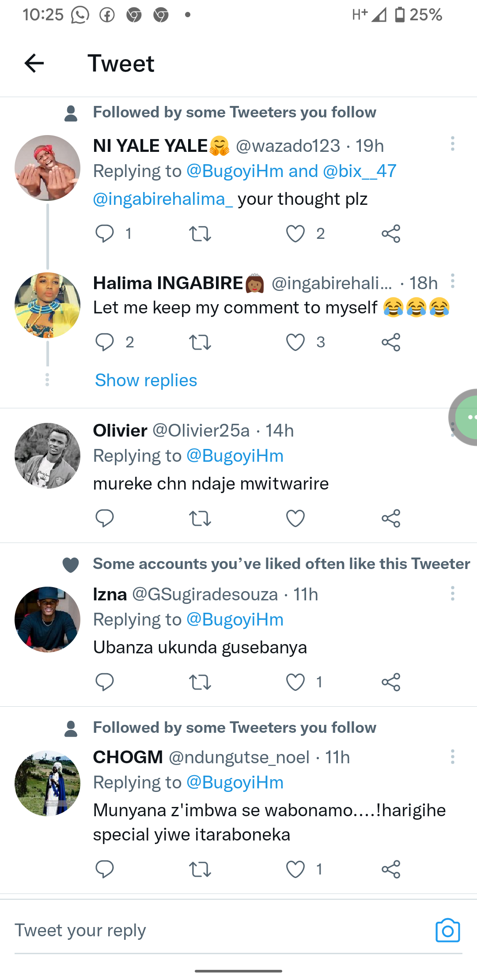Go back using the arrow icon
This screenshot has width=477, height=980.
pyautogui.click(x=34, y=63)
